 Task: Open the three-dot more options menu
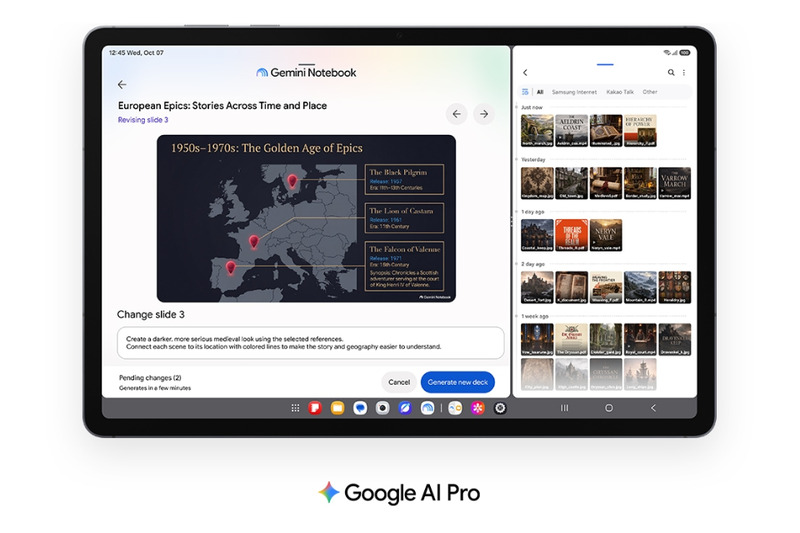[684, 72]
